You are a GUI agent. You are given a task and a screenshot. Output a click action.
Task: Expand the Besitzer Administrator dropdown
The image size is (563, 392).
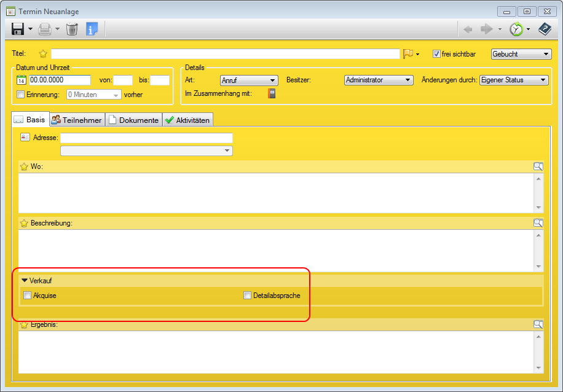coord(378,80)
